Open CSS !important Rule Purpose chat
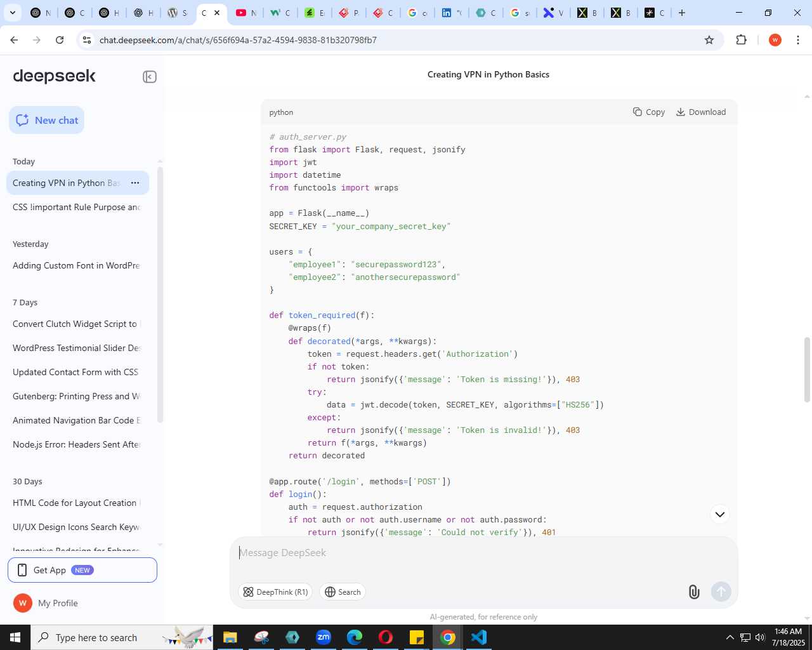The image size is (812, 650). tap(77, 207)
